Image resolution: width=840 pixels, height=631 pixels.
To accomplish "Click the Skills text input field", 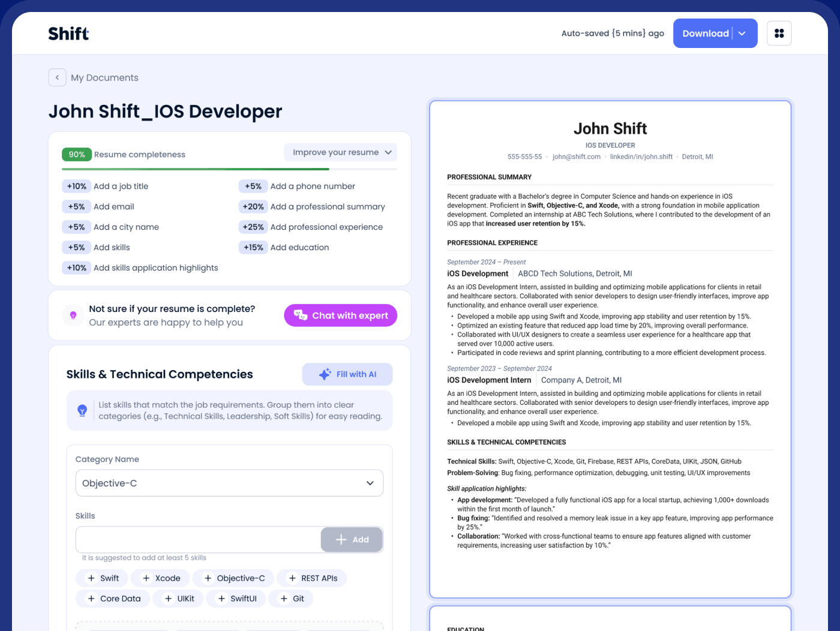I will [x=199, y=540].
